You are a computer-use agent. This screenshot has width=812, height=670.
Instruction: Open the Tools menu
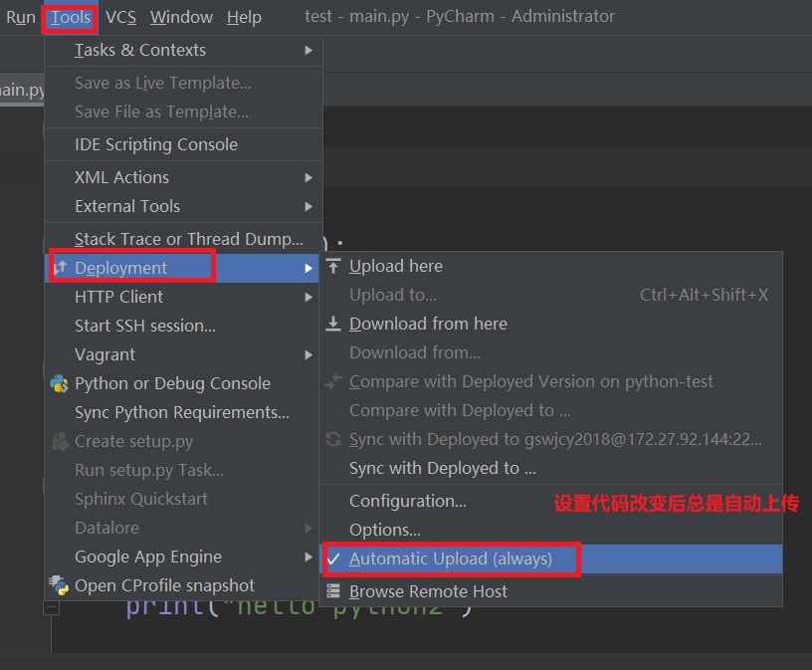click(x=71, y=17)
